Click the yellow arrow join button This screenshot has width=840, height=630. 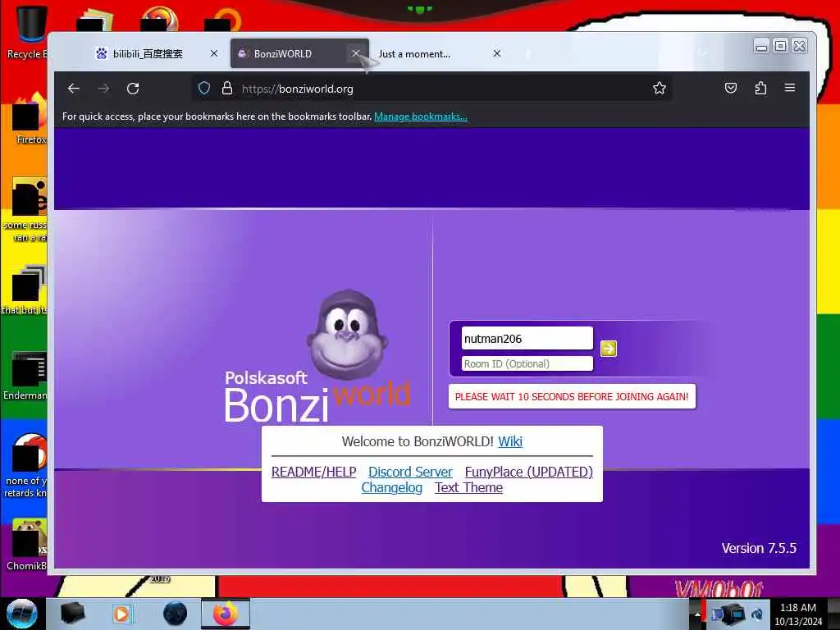[x=608, y=349]
